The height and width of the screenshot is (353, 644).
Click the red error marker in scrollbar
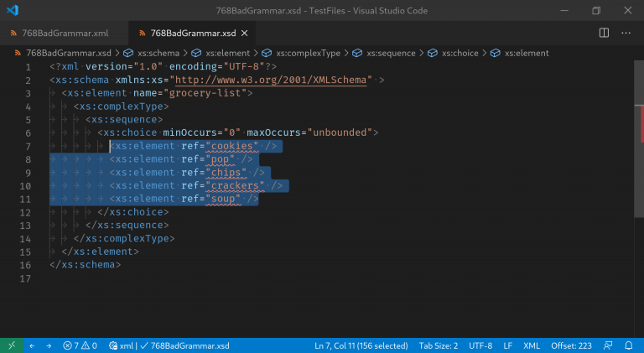(641, 126)
